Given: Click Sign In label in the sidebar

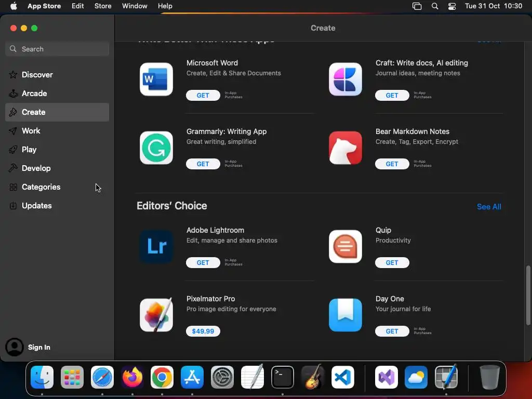Looking at the screenshot, I should [39, 347].
